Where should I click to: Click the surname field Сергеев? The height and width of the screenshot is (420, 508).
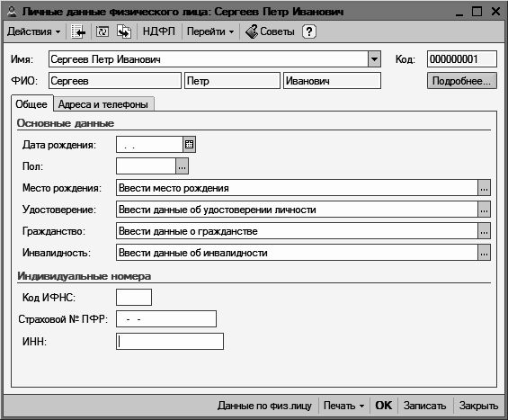click(115, 81)
